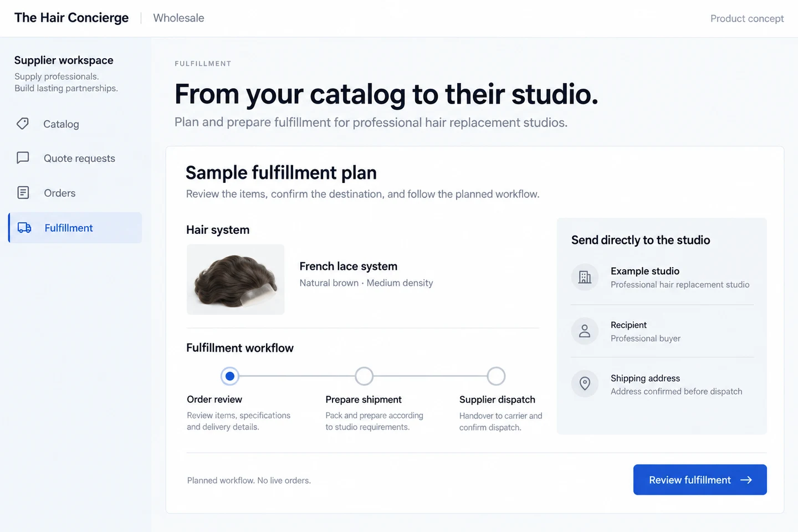Viewport: 798px width, 532px height.
Task: Click the Prepare shipment step label
Action: tap(364, 400)
